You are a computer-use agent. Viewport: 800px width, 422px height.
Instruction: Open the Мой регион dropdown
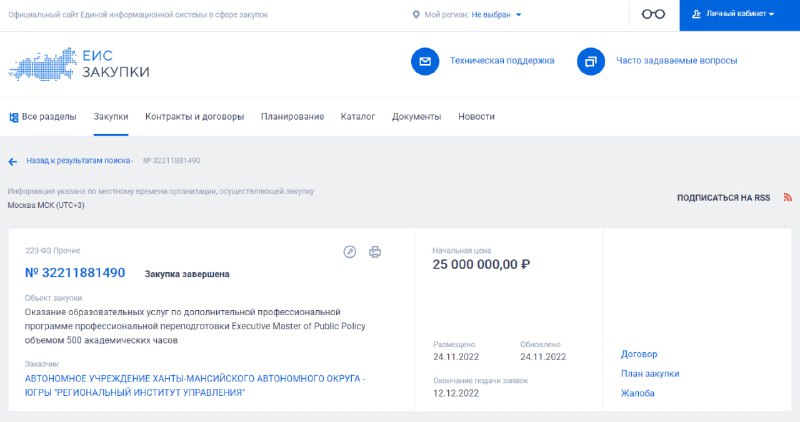(496, 15)
